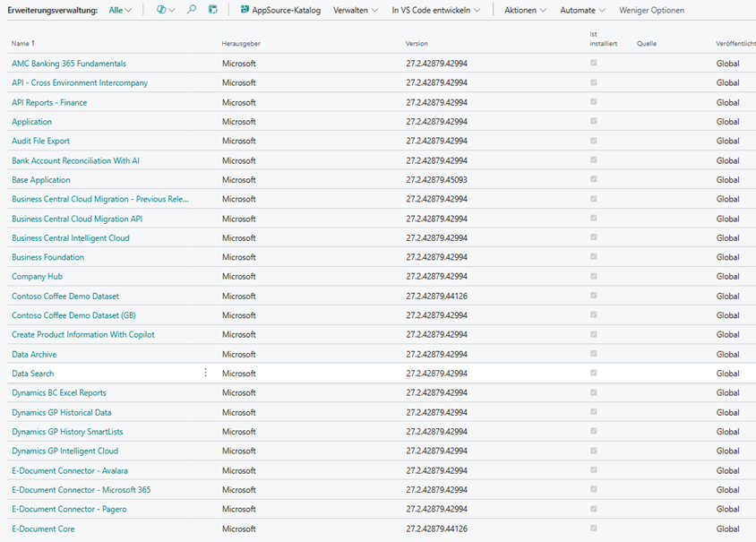Expand the Verwalten dropdown
Viewport: 756px width, 542px height.
click(x=355, y=10)
